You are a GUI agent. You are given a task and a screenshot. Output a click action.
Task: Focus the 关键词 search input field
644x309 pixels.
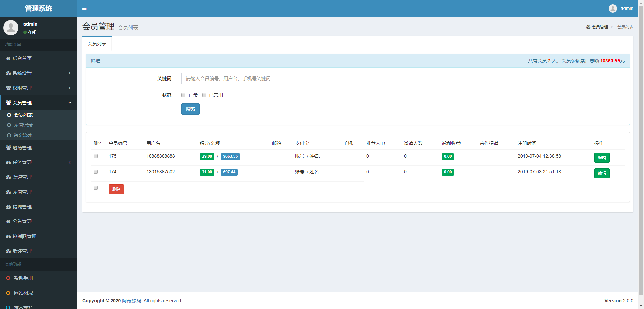(x=357, y=79)
